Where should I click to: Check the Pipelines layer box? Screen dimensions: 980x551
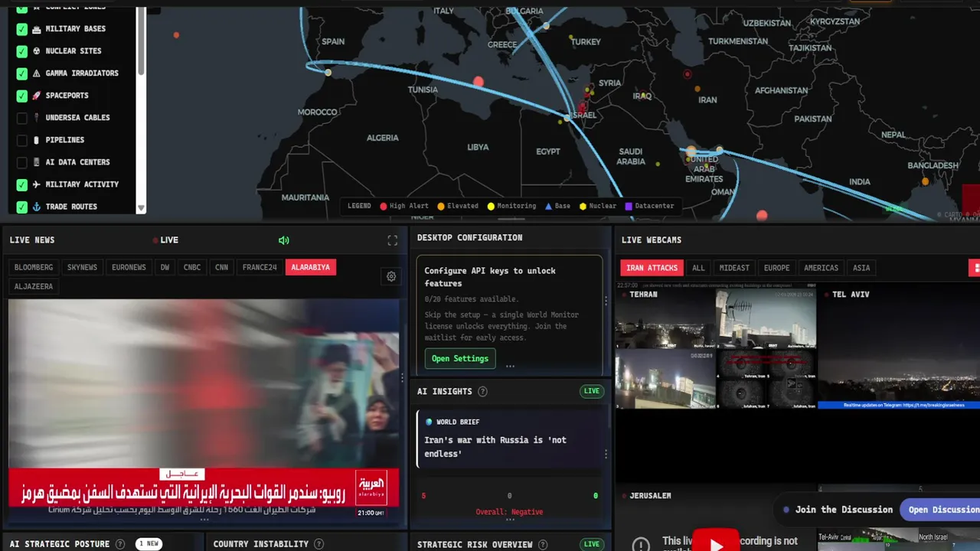point(22,140)
